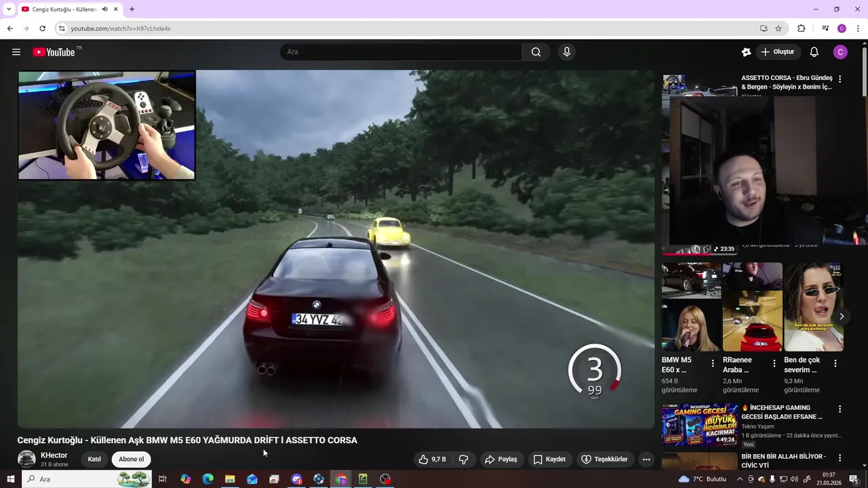The height and width of the screenshot is (488, 868).
Task: Click the main video player
Action: click(336, 249)
